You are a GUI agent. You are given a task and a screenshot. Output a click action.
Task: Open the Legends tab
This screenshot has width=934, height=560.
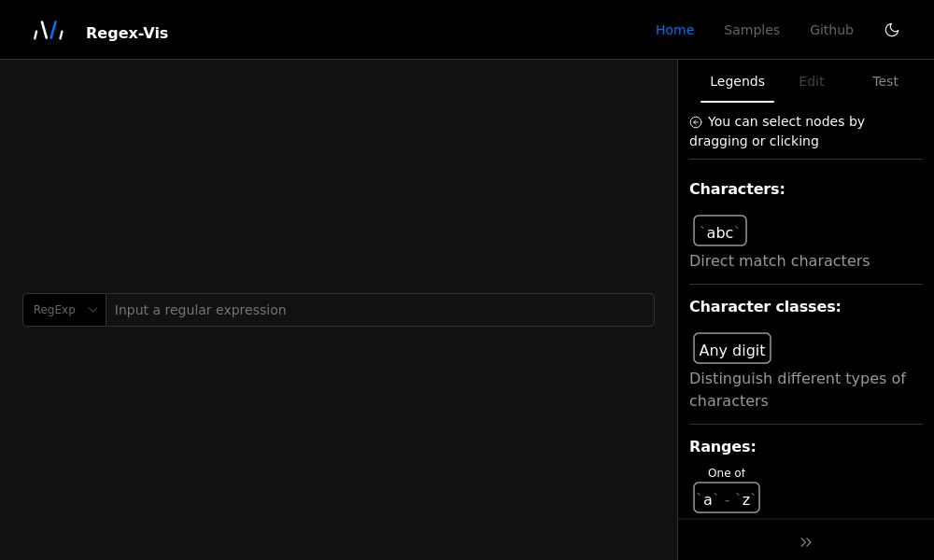737,81
